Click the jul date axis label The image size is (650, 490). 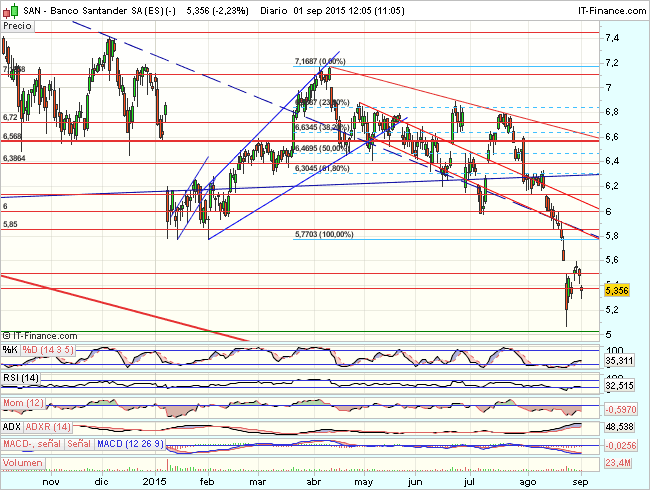[469, 482]
